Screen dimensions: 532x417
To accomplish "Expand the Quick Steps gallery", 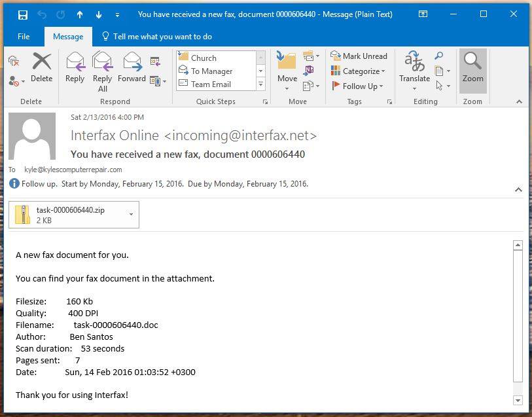I will (260, 84).
